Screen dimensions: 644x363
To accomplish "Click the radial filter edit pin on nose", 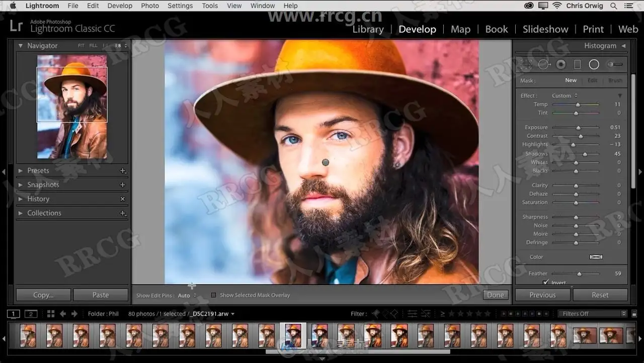I will click(x=326, y=162).
